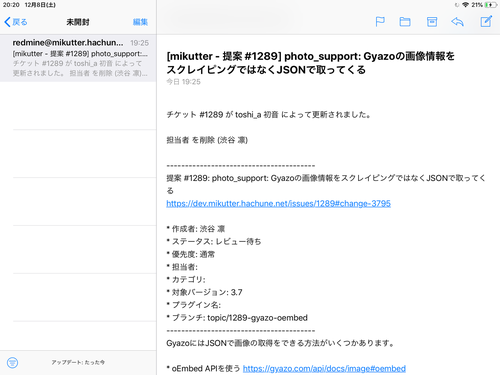Tap the 19:25 time in the message list
This screenshot has height=375, width=500.
pos(139,43)
